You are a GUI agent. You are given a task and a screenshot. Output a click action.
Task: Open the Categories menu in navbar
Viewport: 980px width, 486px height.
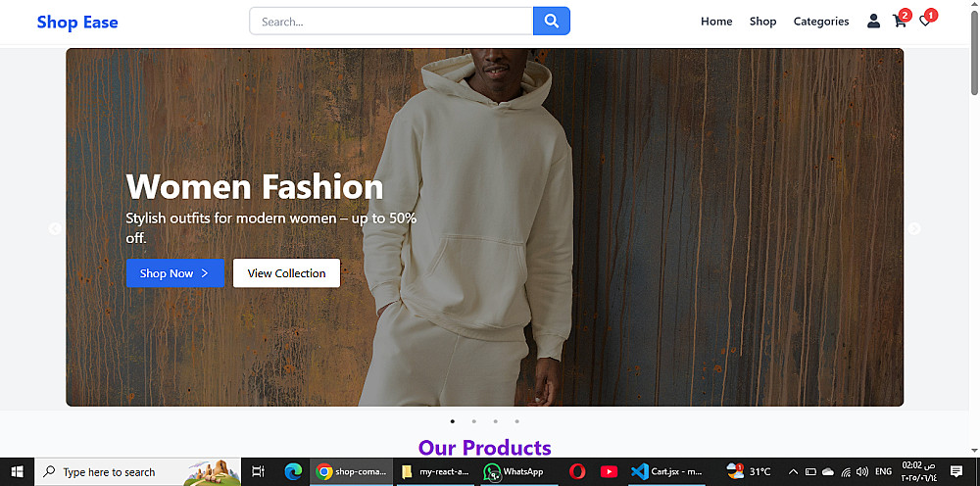click(x=821, y=22)
